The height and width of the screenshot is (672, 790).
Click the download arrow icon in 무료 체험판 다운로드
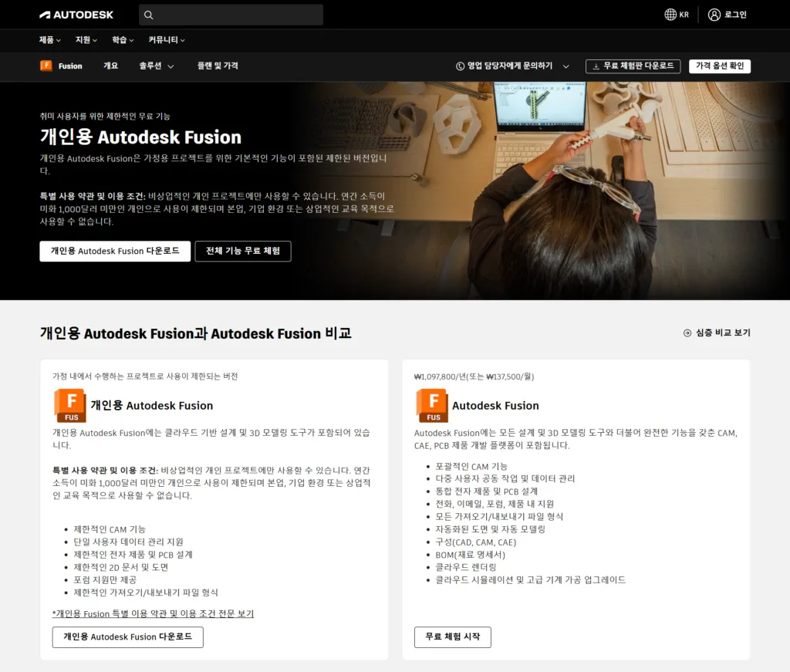pyautogui.click(x=596, y=66)
